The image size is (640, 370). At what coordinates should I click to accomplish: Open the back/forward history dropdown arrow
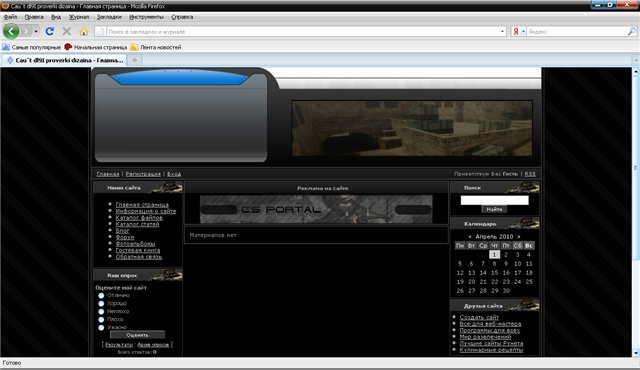click(x=36, y=31)
